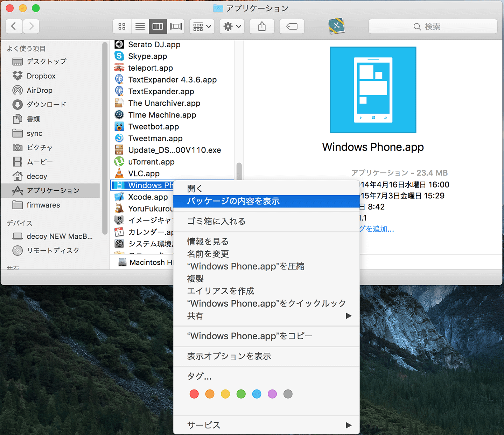Switch to icon view in toolbar
The width and height of the screenshot is (504, 435).
tap(122, 27)
